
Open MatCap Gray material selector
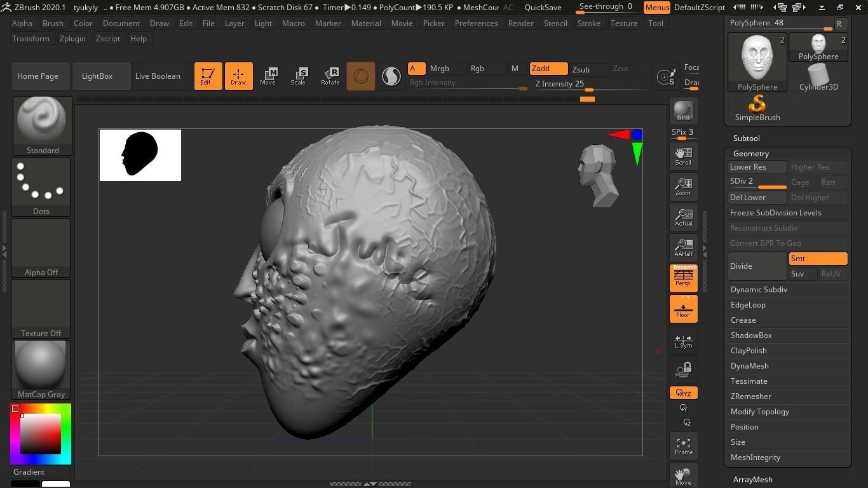point(41,369)
